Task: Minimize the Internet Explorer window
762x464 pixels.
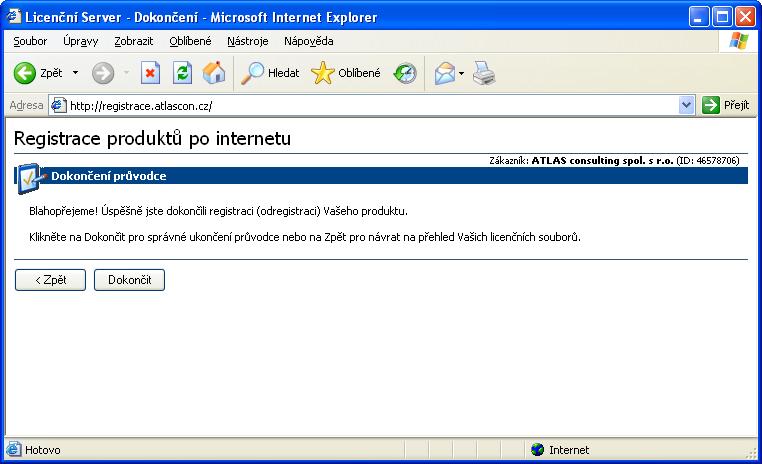Action: pos(698,17)
